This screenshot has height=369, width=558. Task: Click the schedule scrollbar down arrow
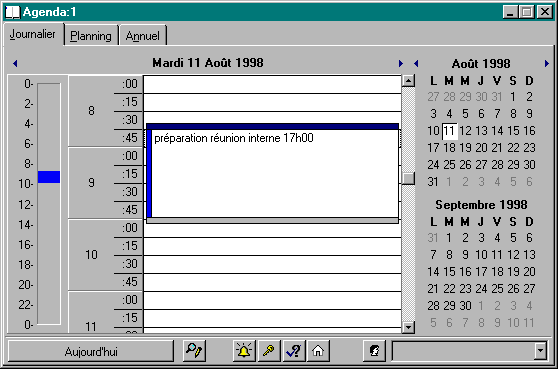[408, 327]
